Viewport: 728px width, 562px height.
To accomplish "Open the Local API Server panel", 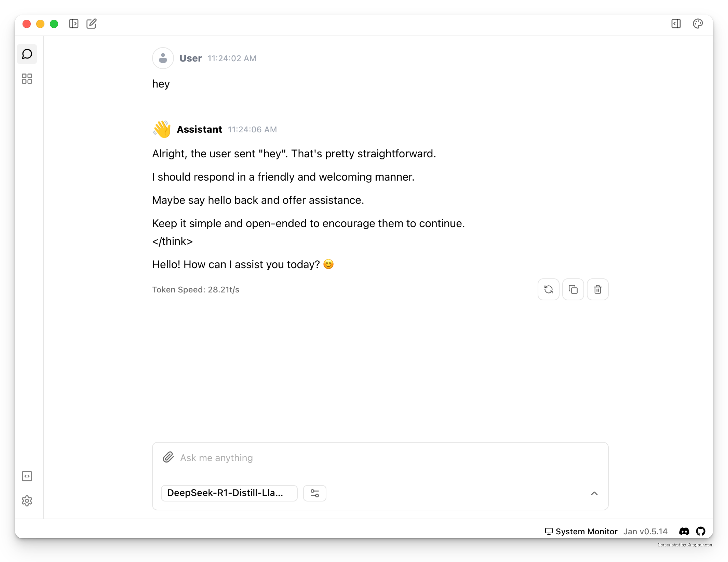I will coord(27,476).
